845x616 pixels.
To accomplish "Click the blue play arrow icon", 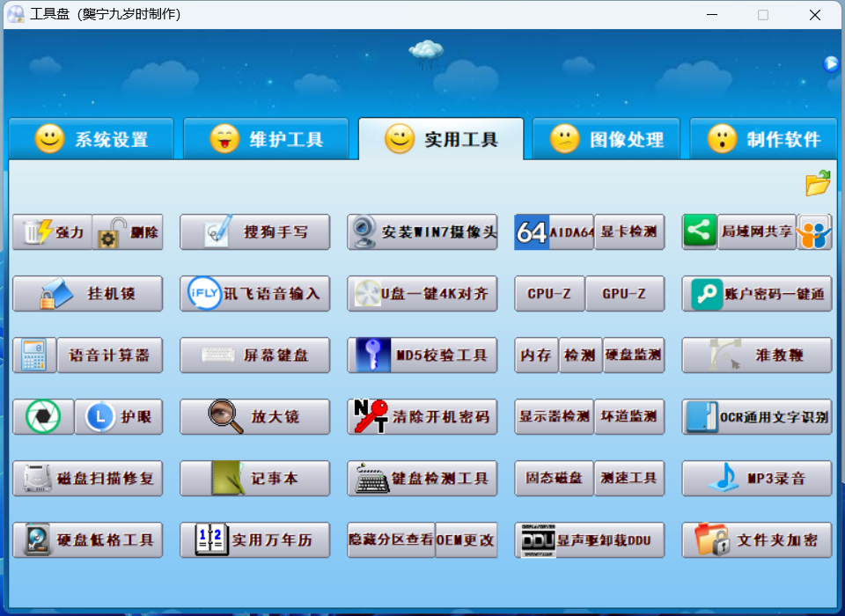I will (831, 63).
